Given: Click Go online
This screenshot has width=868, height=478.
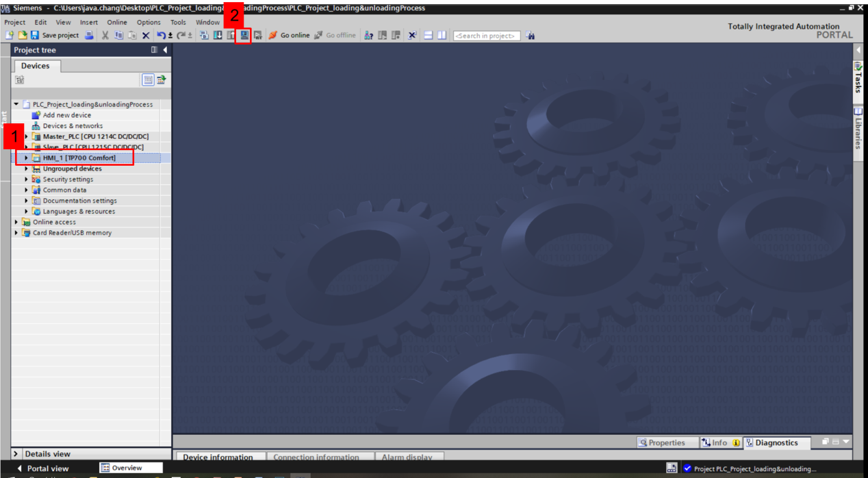Looking at the screenshot, I should [289, 35].
